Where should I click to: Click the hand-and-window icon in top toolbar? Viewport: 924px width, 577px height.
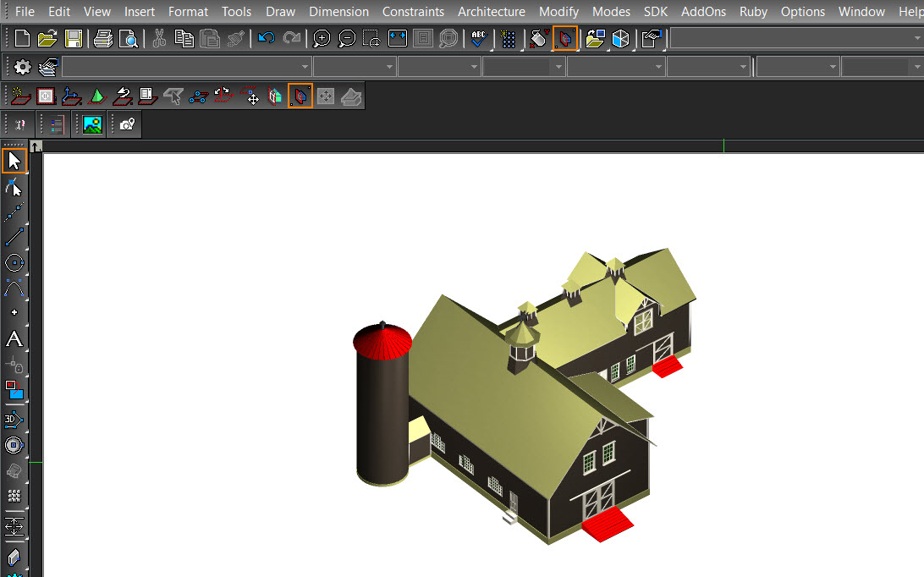click(652, 39)
